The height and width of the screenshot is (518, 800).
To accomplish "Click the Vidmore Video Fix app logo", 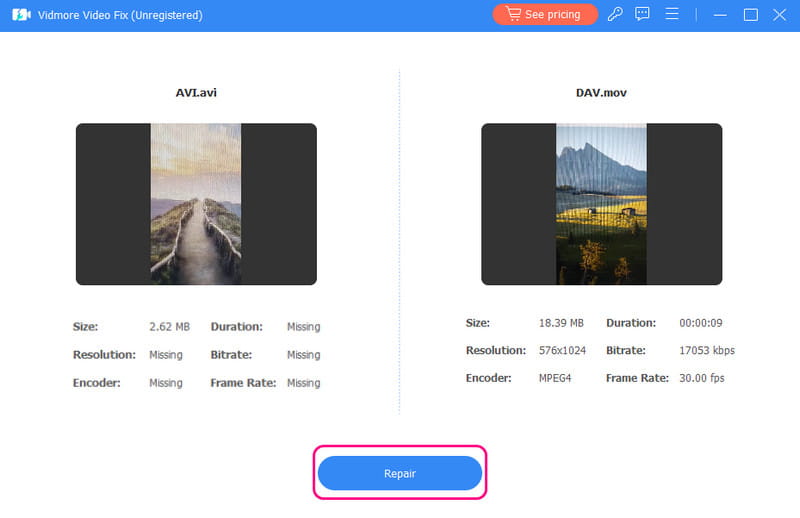I will pyautogui.click(x=18, y=15).
